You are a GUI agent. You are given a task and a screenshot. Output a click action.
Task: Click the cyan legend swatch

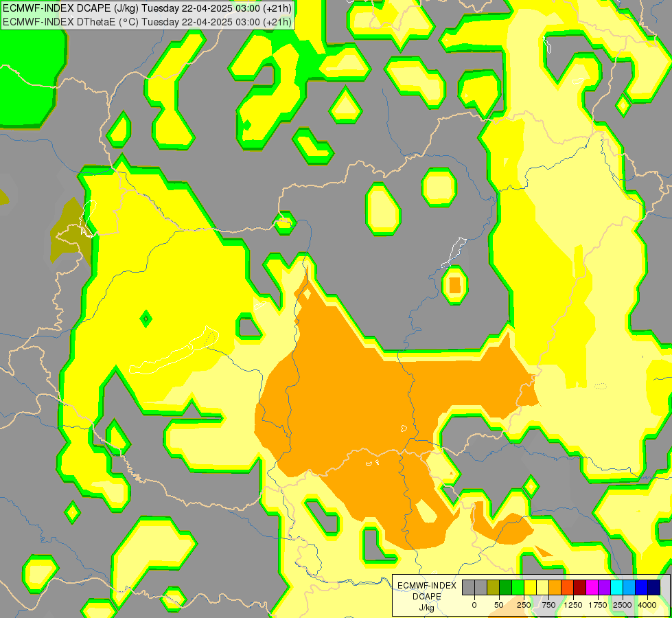coord(616,588)
